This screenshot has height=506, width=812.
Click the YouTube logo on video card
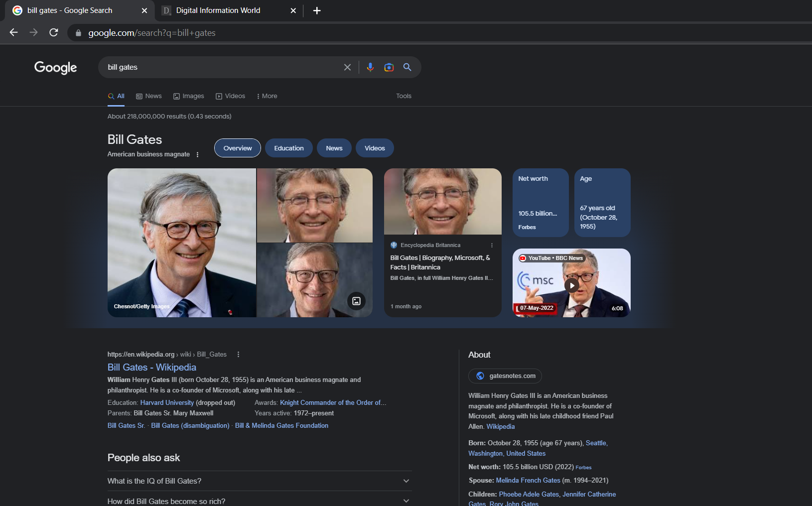click(523, 258)
